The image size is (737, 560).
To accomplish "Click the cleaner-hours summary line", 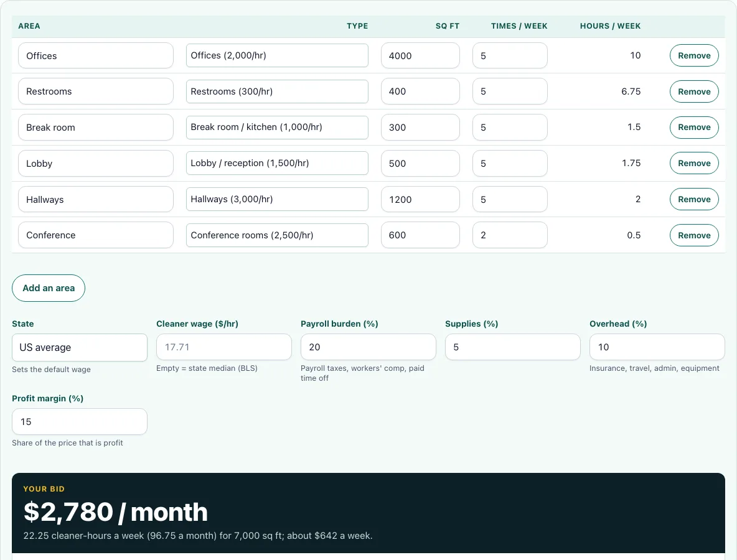I will coord(198,536).
